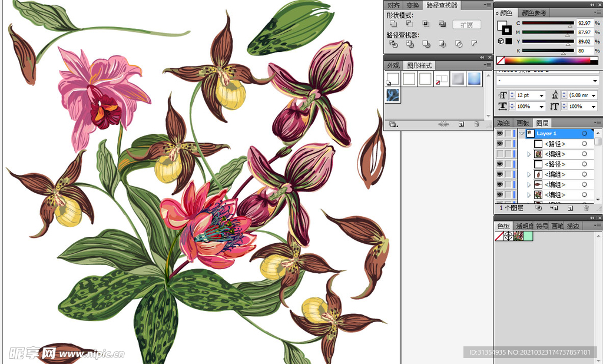Apply Intersect shape mode
The width and height of the screenshot is (603, 364).
tap(426, 24)
